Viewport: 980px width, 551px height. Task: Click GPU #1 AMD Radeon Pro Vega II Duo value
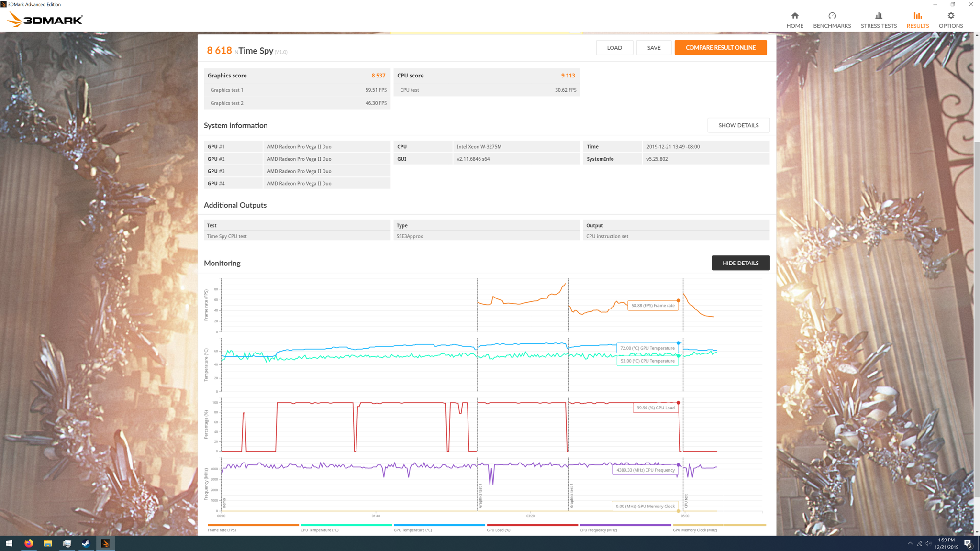pos(299,147)
